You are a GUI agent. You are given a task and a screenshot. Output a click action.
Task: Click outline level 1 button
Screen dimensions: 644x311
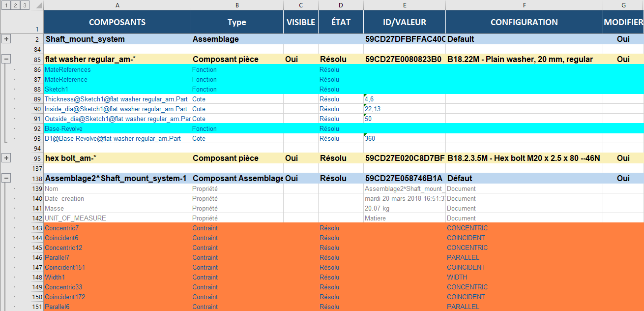click(5, 5)
